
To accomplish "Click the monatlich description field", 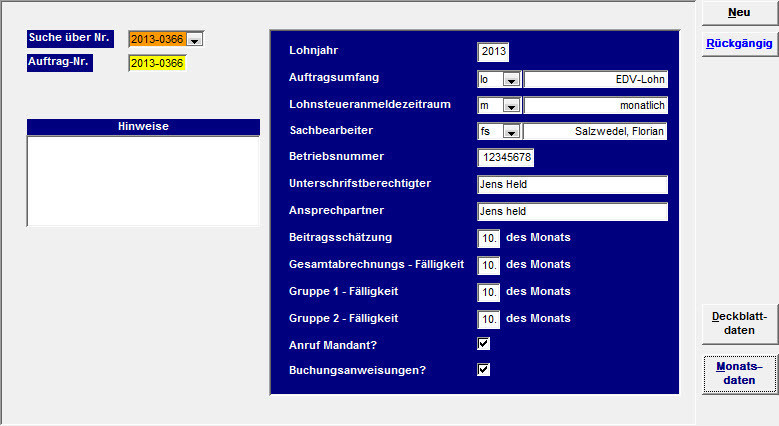I will (x=595, y=106).
